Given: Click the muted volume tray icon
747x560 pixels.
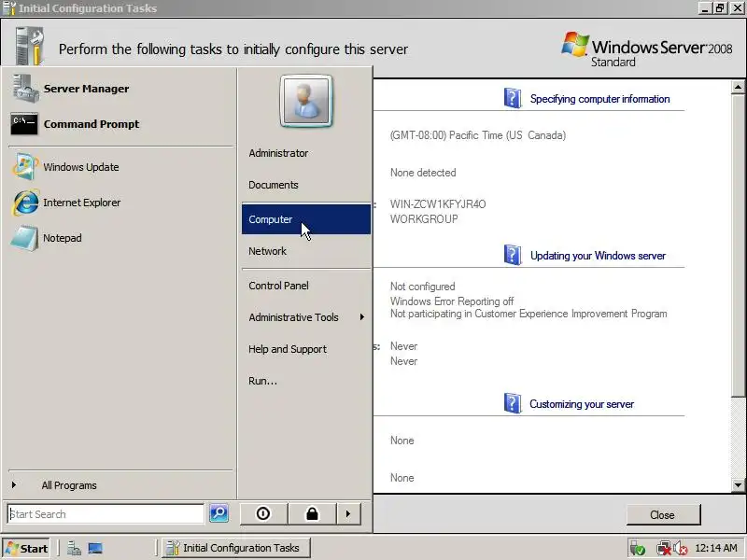Looking at the screenshot, I should coord(681,549).
